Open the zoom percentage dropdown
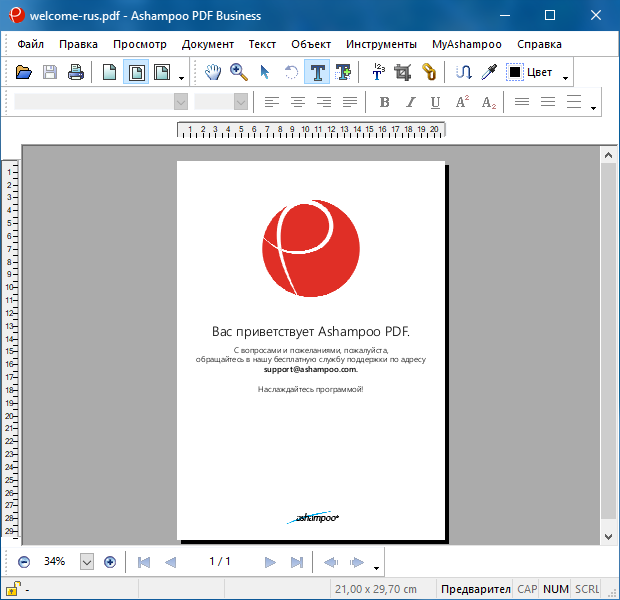This screenshot has width=620, height=600. pyautogui.click(x=86, y=562)
